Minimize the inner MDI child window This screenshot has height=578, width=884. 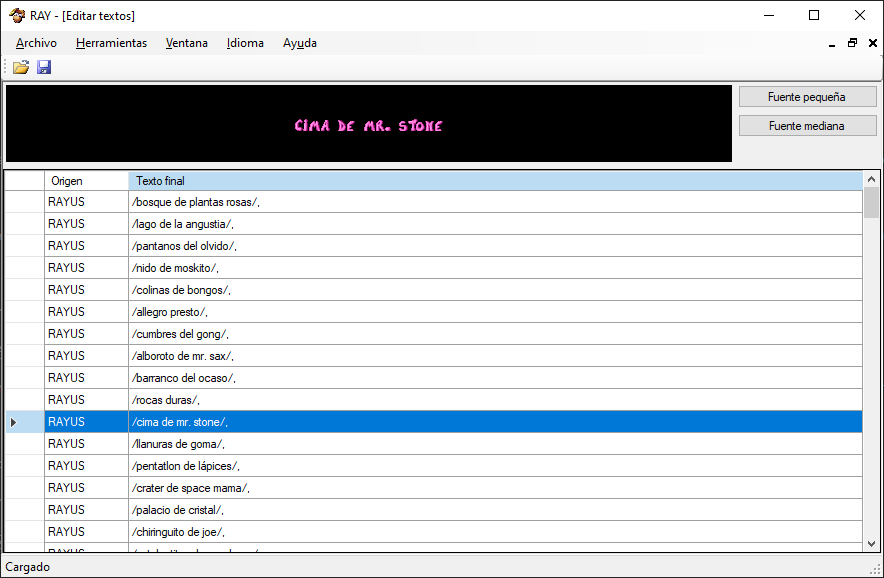pos(832,43)
